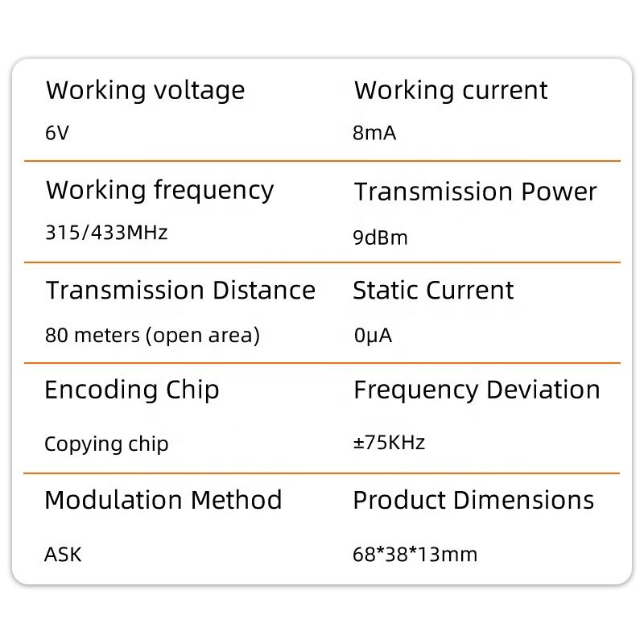Click the Encoding Chip heading
This screenshot has height=644, width=644.
131,390
